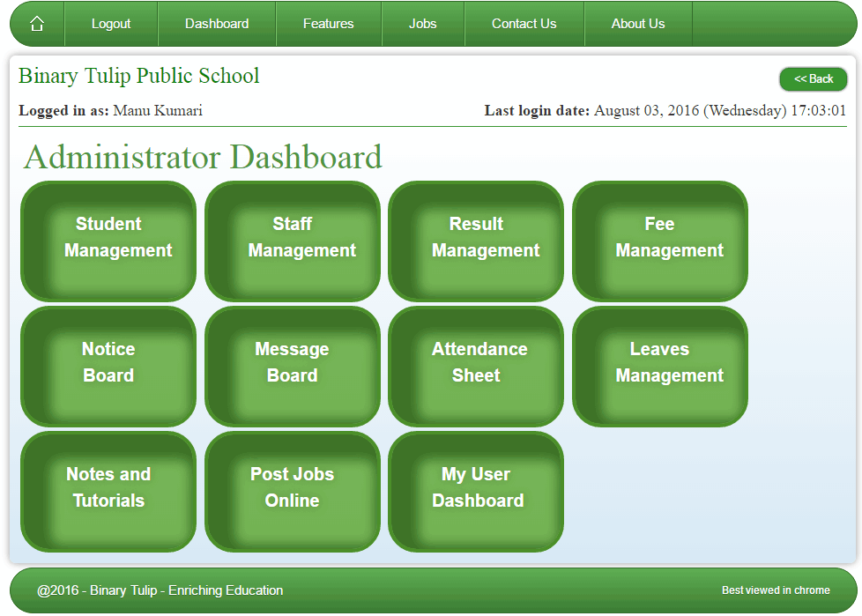Open the Staff Management tile

(293, 241)
